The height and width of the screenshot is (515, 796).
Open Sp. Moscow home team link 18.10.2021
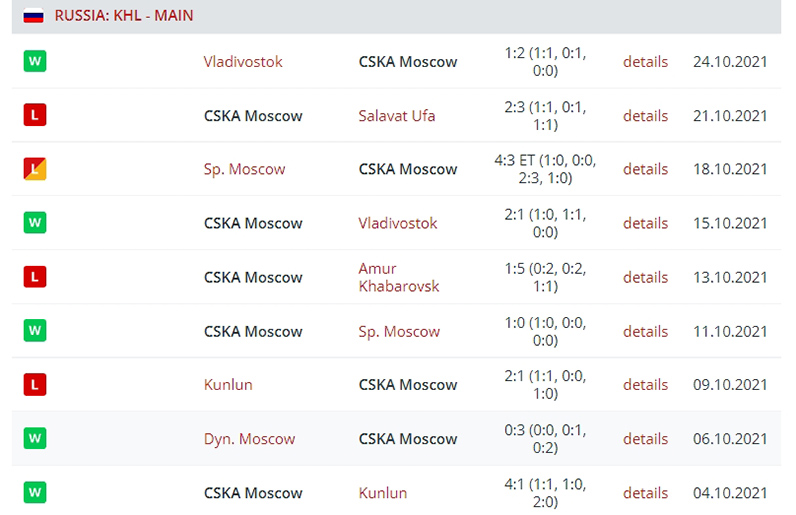click(244, 170)
